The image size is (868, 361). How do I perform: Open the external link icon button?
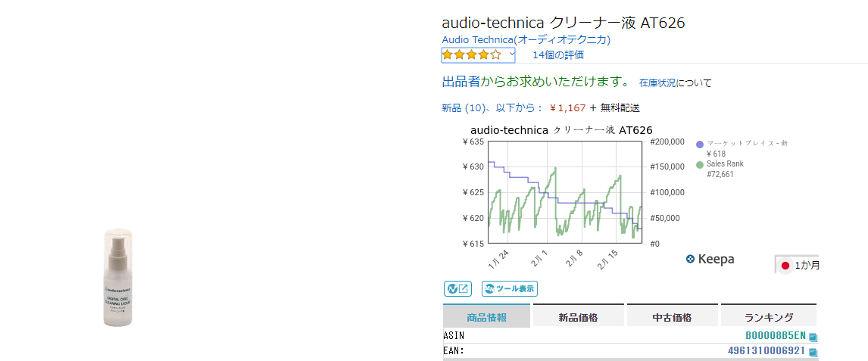click(x=457, y=288)
